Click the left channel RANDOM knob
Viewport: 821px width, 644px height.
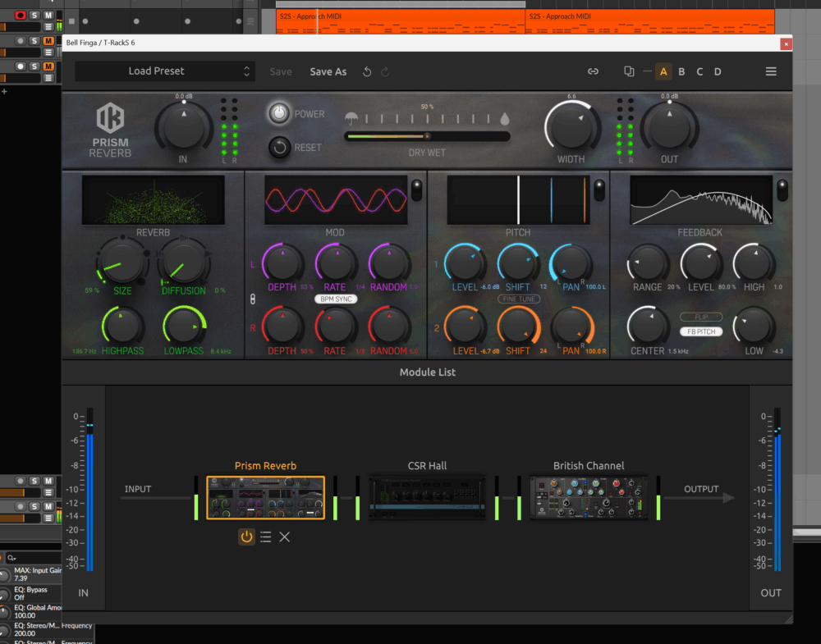[389, 263]
